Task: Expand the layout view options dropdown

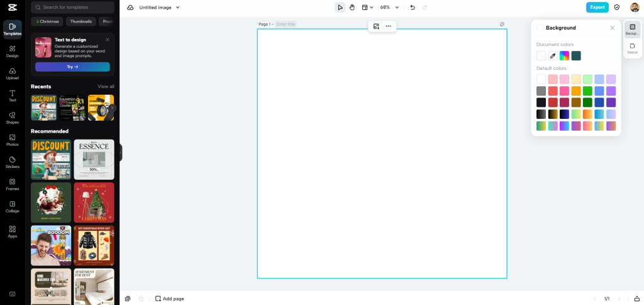Action: (368, 8)
